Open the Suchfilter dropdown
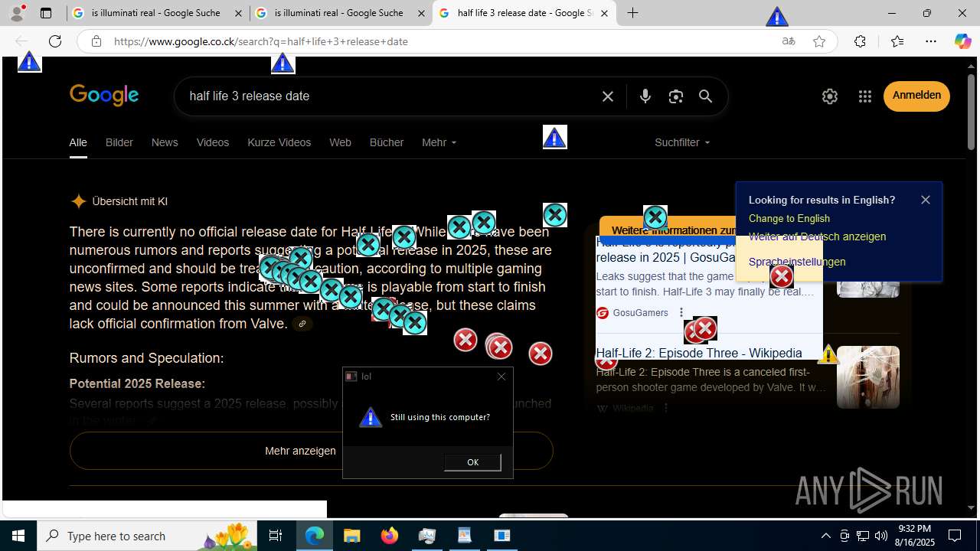The width and height of the screenshot is (980, 551). coord(682,142)
